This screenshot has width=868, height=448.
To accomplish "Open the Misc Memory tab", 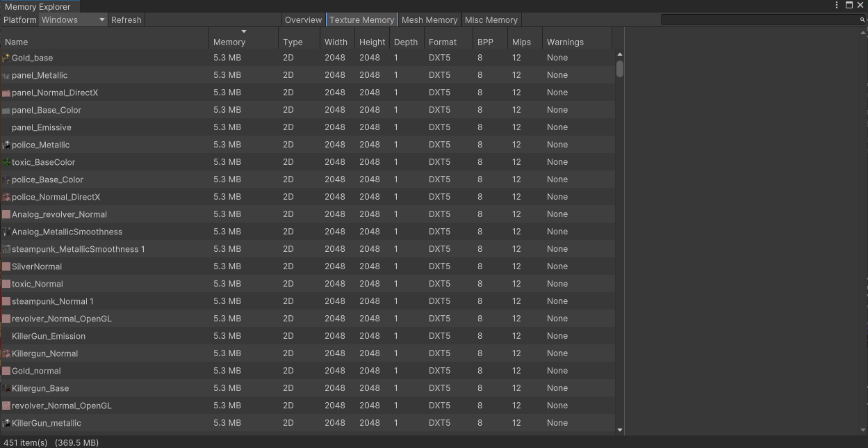I will tap(491, 19).
